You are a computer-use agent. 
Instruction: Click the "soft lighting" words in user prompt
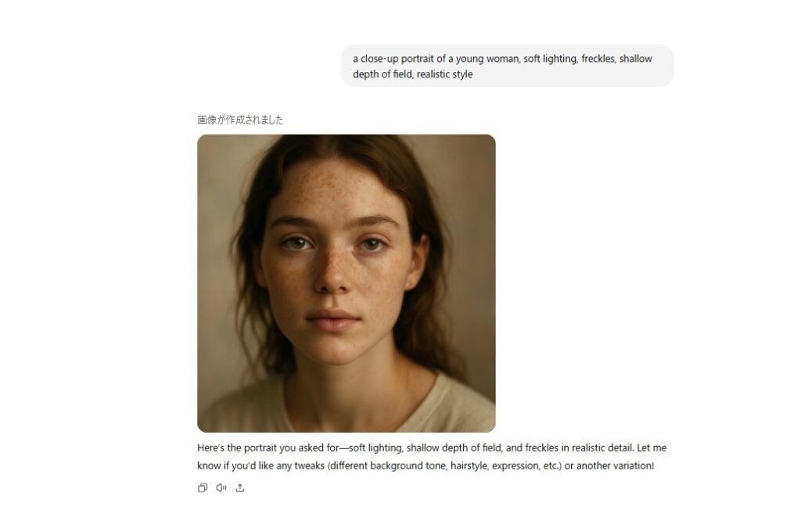click(550, 59)
